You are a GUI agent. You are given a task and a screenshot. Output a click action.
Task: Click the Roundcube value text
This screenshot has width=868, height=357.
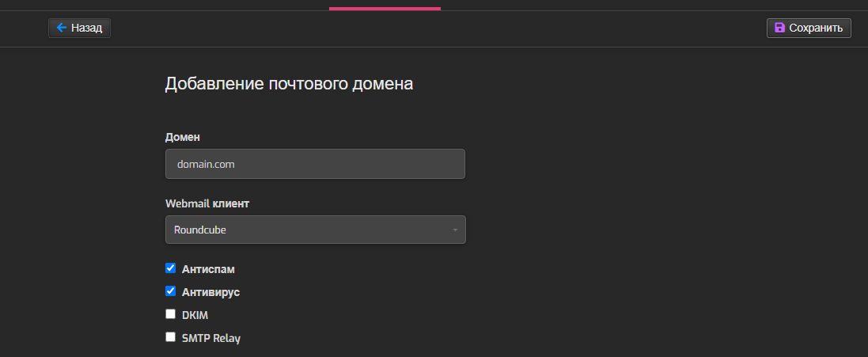click(200, 230)
